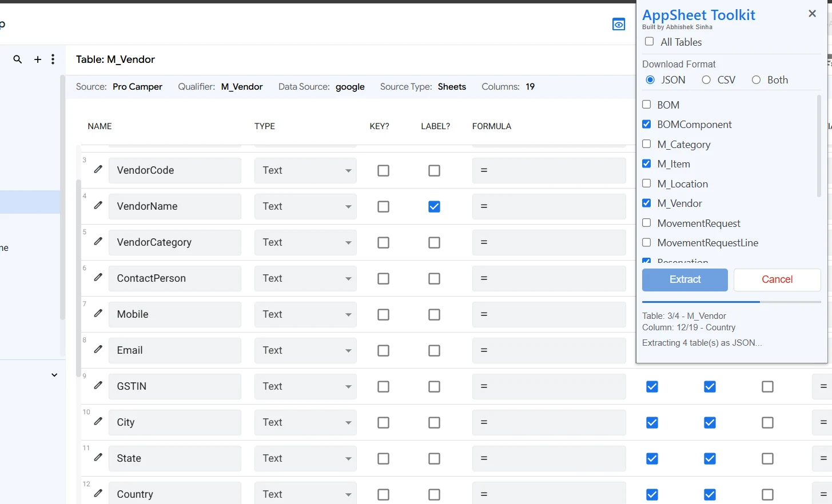Check the M_Location table checkbox
The height and width of the screenshot is (504, 832).
pos(647,183)
